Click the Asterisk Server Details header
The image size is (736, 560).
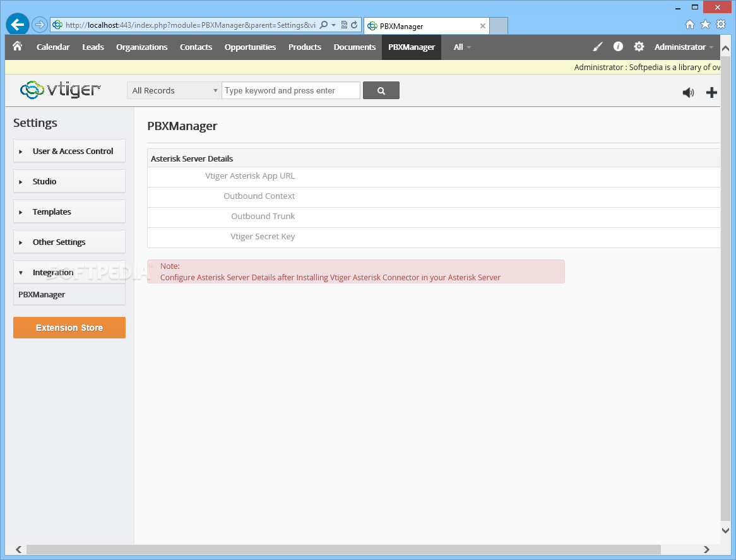pos(192,158)
